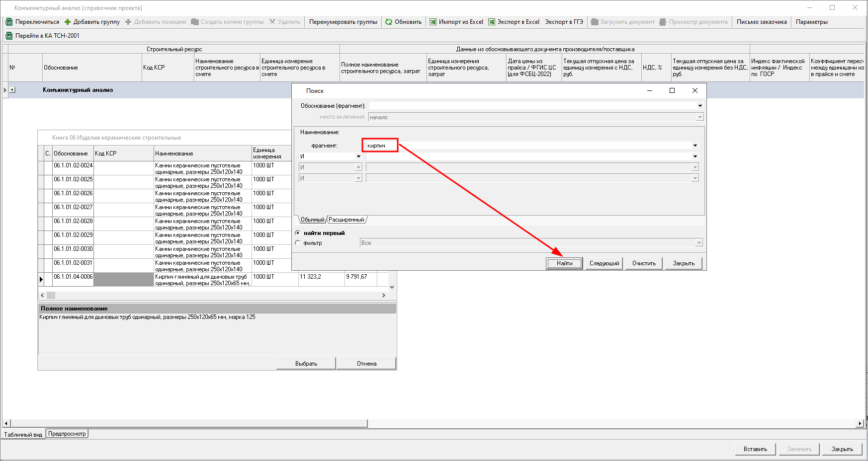
Task: Open the name фрагмент dropdown arrow
Action: (695, 146)
